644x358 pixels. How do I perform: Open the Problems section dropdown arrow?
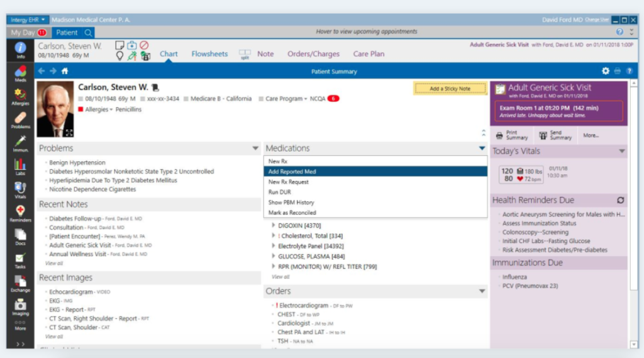255,148
